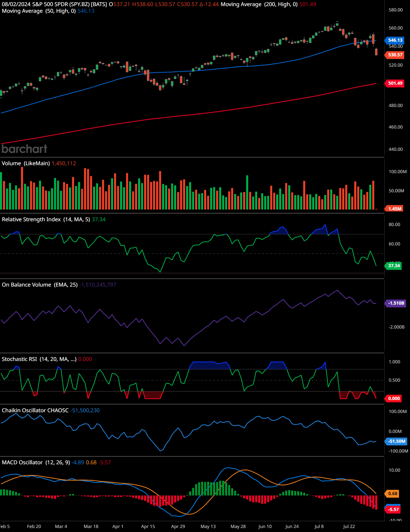Image resolution: width=410 pixels, height=532 pixels.
Task: Click the Apr 29 date axis label
Action: tap(178, 526)
